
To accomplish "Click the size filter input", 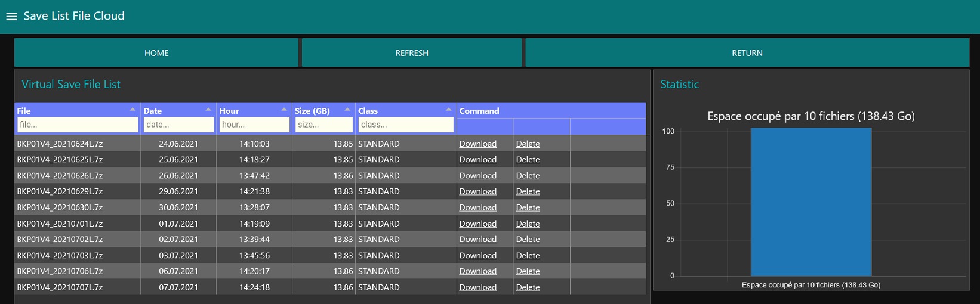I will [323, 125].
